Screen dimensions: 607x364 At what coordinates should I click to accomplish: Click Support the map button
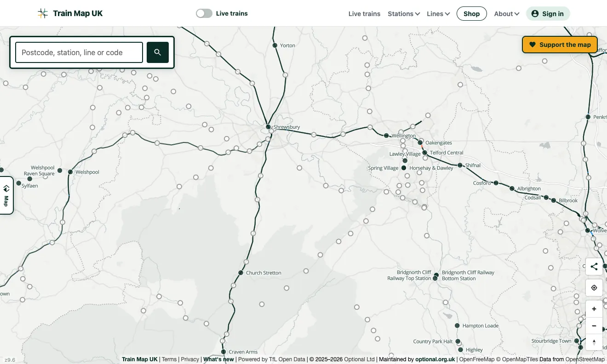click(560, 45)
